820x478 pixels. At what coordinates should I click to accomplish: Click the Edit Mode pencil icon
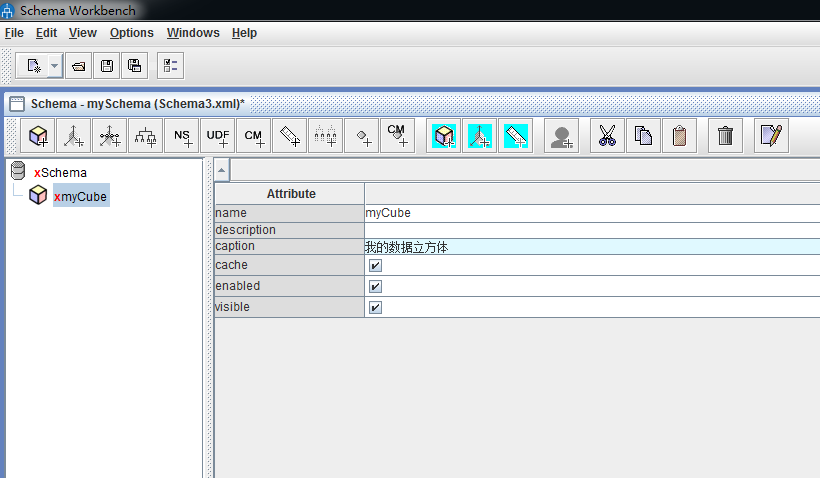click(x=771, y=136)
